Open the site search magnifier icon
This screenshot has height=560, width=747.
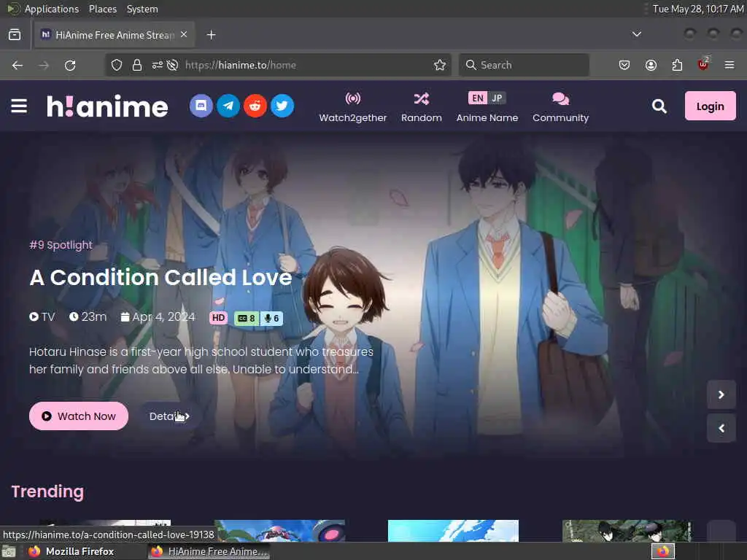click(659, 106)
